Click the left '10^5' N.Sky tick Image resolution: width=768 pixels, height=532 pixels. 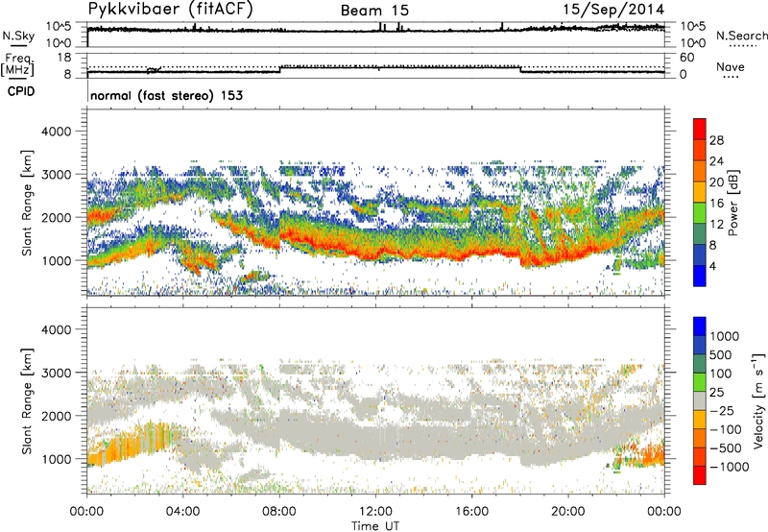[60, 26]
